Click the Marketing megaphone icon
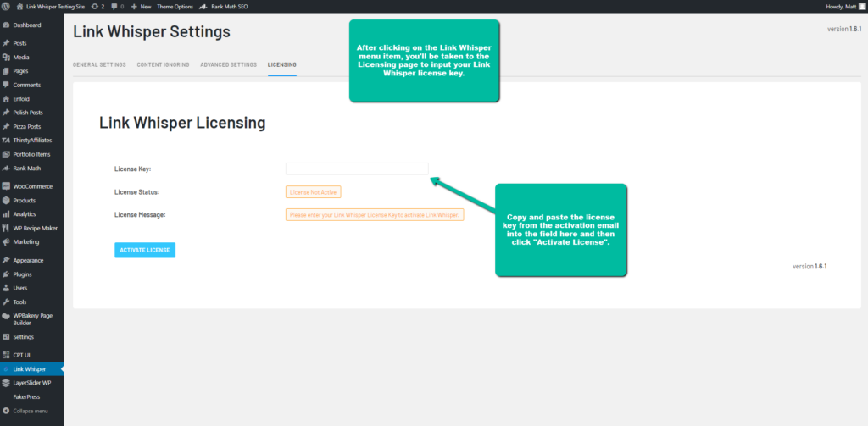868x426 pixels. click(6, 241)
